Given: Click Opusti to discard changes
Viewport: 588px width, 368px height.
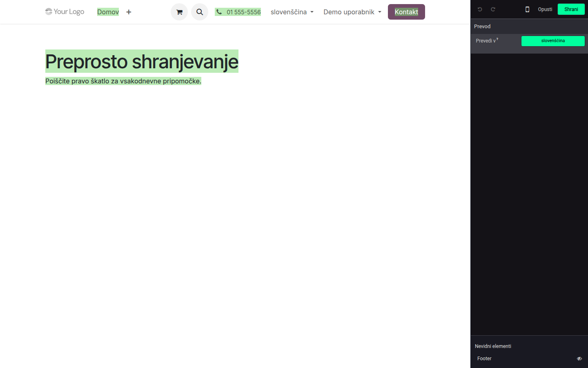Looking at the screenshot, I should [x=545, y=9].
